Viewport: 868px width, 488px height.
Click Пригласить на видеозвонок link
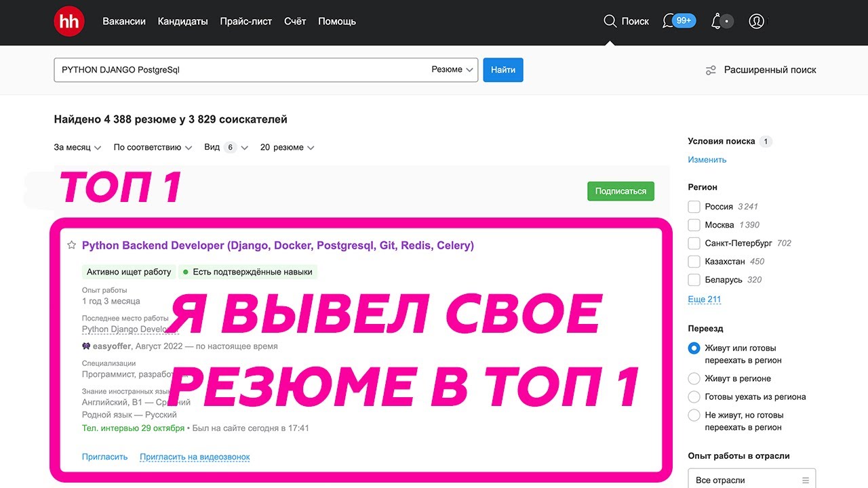point(195,457)
